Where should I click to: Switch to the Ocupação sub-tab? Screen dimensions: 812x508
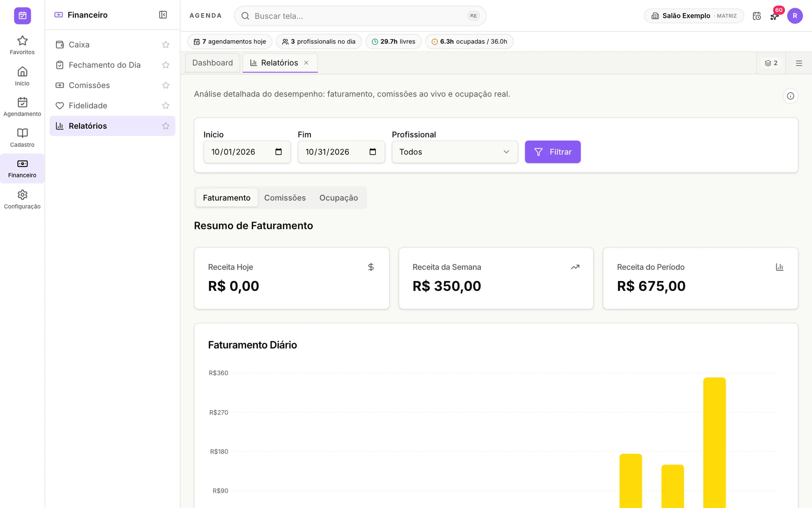pos(339,198)
